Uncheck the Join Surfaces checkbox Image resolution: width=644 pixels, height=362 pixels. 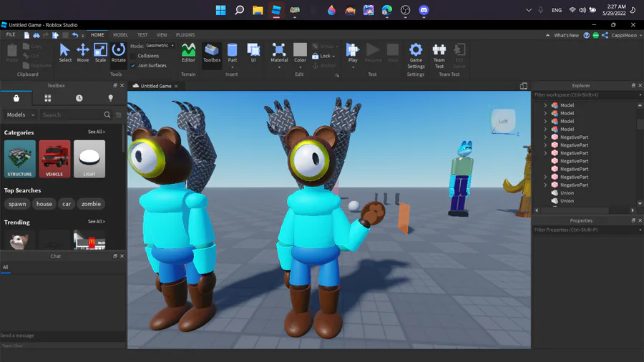133,66
